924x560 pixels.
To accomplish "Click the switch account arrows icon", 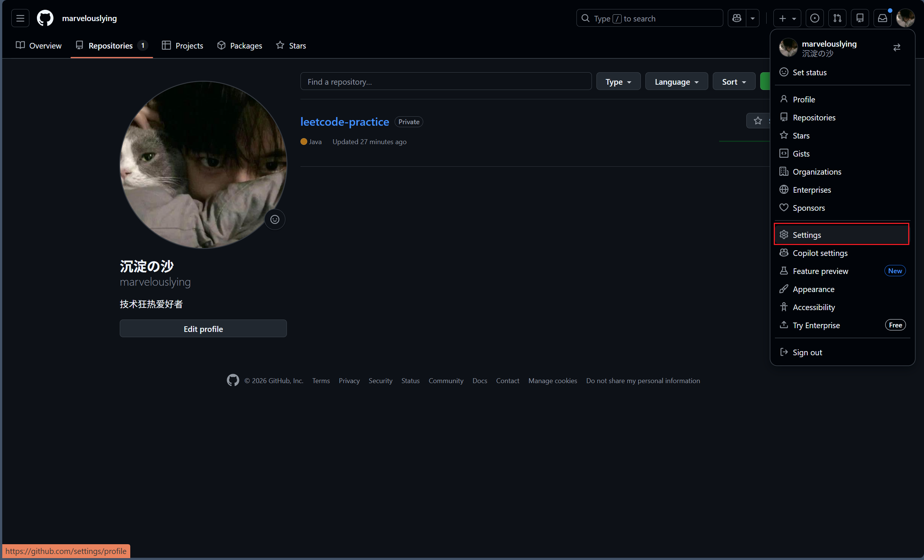I will pos(897,47).
